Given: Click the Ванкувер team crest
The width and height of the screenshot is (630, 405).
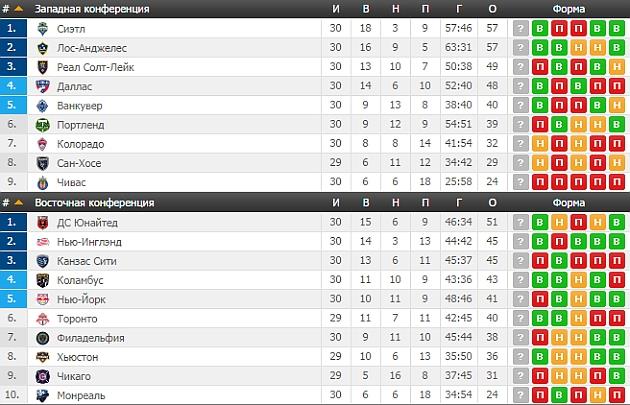Looking at the screenshot, I should 43,105.
